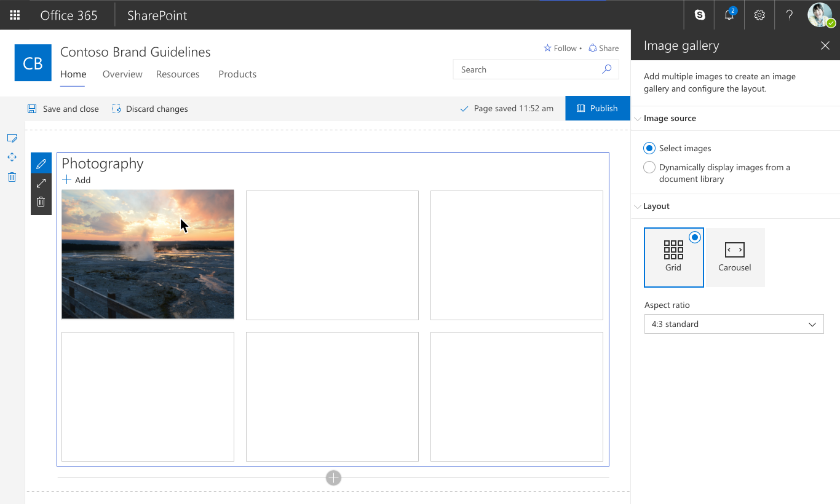
Task: Click Save and close
Action: (63, 109)
